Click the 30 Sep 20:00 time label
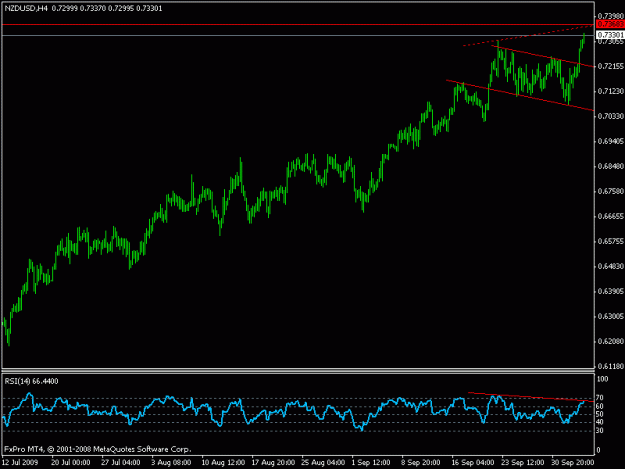Image resolution: width=625 pixels, height=469 pixels. (x=573, y=462)
